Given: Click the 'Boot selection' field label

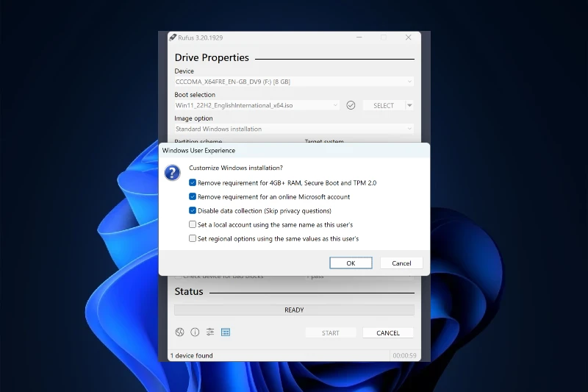Looking at the screenshot, I should tap(195, 95).
